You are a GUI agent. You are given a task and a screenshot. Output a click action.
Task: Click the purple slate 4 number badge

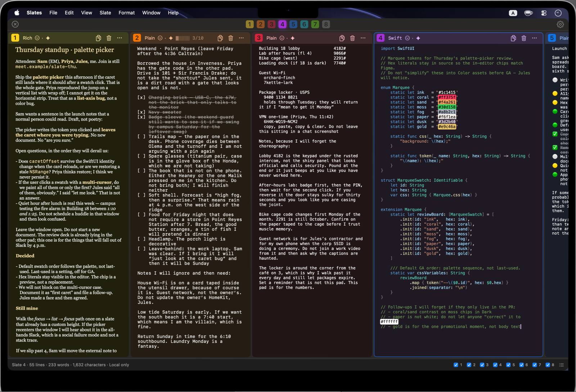381,38
